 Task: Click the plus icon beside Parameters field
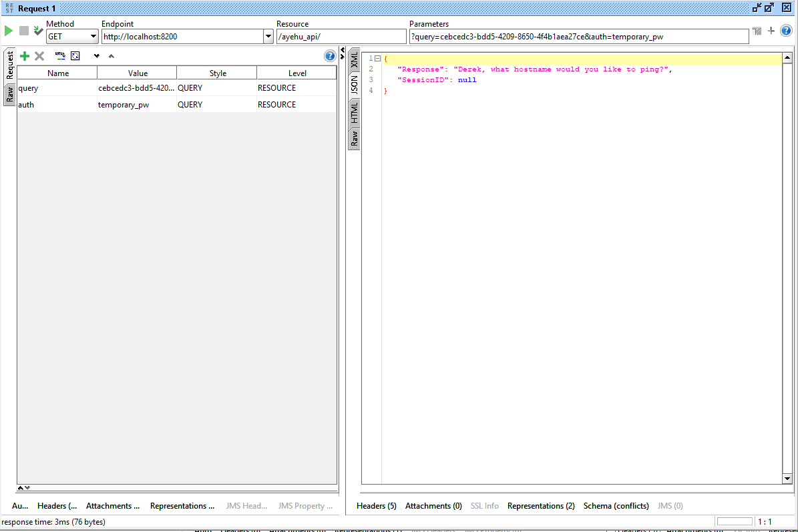point(771,31)
